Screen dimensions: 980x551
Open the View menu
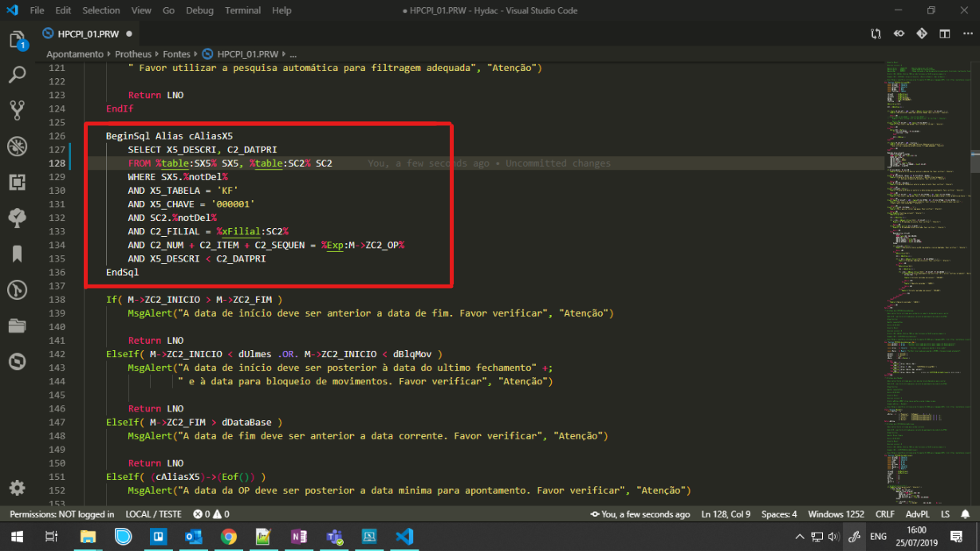[x=141, y=10]
